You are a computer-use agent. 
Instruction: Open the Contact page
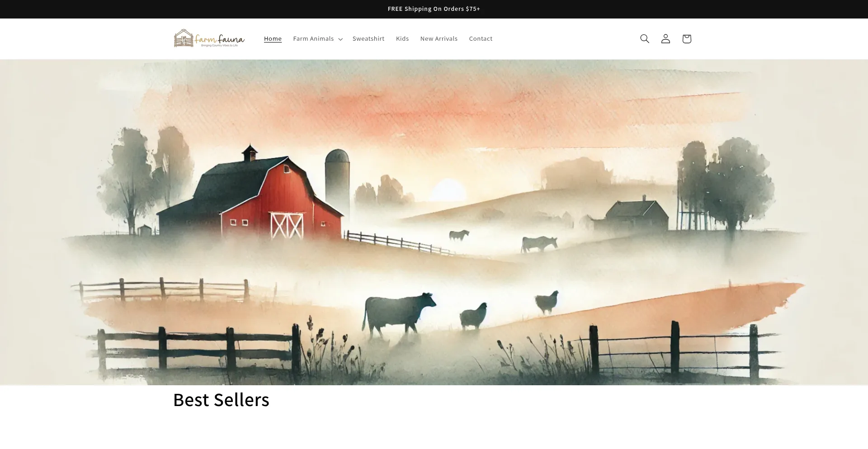point(481,39)
